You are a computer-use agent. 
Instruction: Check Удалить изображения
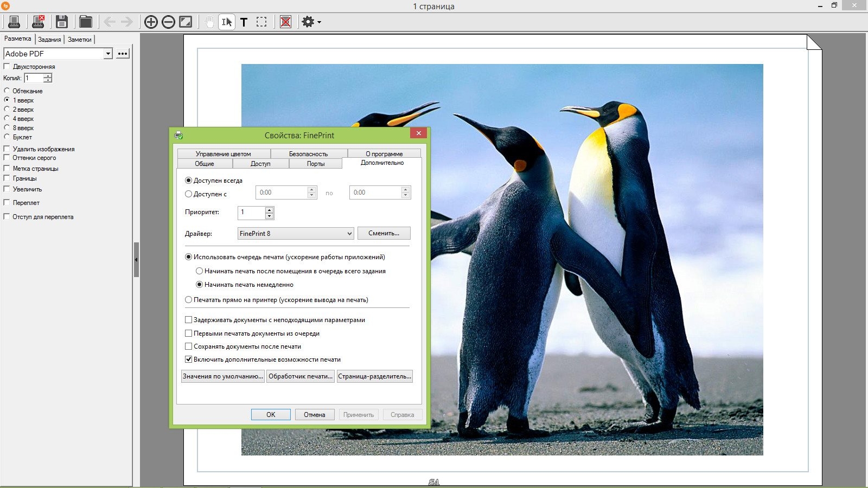(7, 149)
